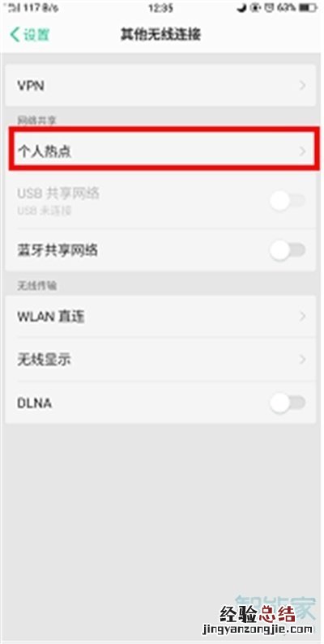
Task: Tap the 12:35 clock in status bar
Action: (161, 8)
